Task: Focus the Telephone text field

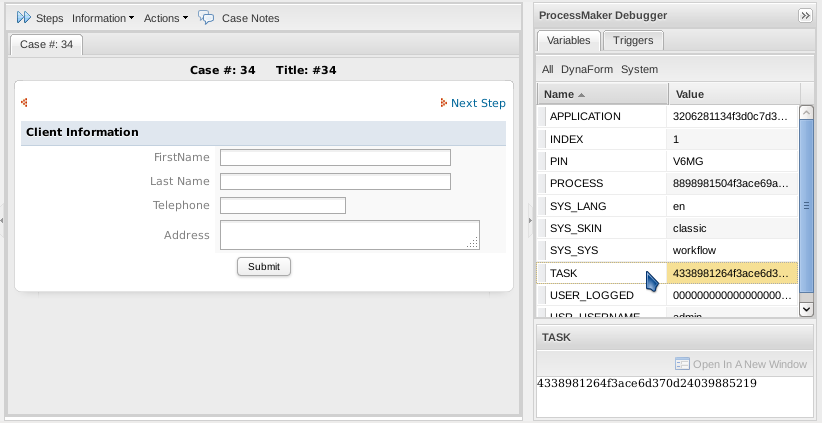Action: pos(282,205)
